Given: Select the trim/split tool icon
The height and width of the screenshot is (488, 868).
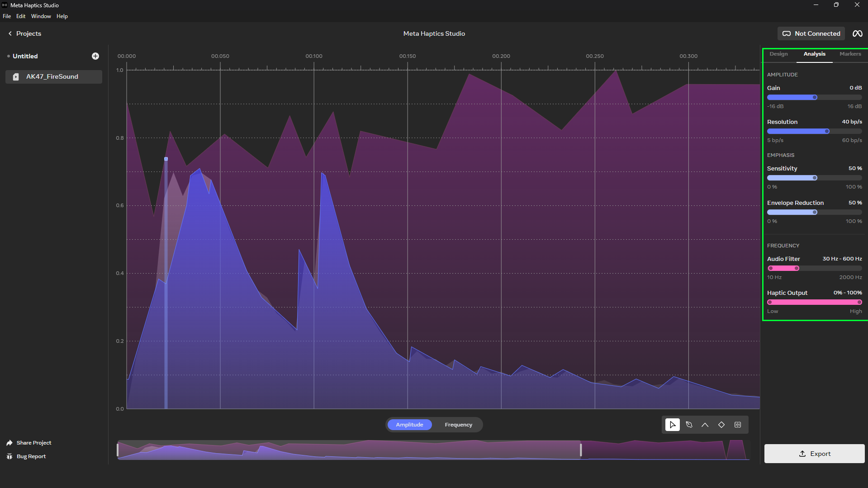Looking at the screenshot, I should 738,425.
